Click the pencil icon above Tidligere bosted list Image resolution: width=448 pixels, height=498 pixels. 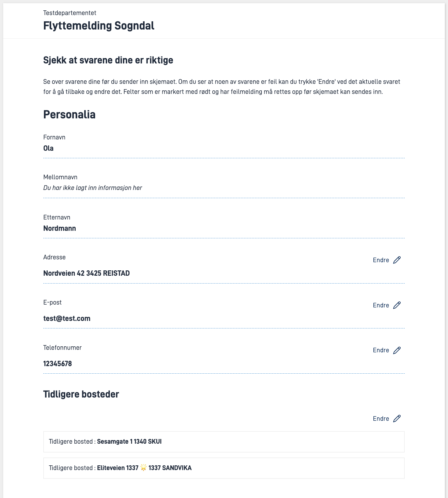coord(397,419)
